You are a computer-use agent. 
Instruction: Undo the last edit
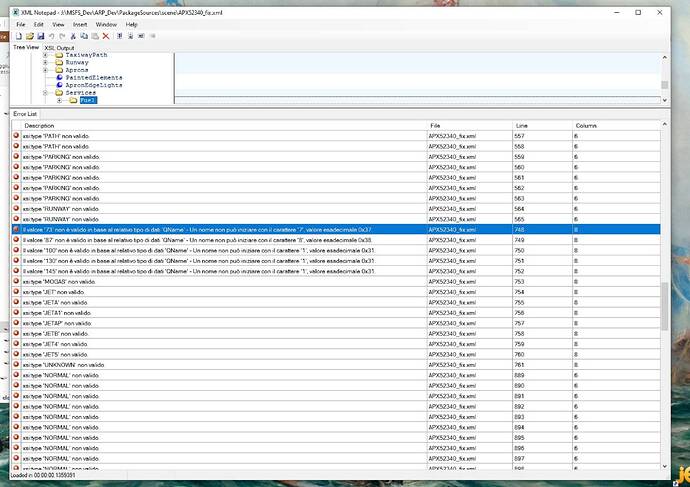pos(51,36)
